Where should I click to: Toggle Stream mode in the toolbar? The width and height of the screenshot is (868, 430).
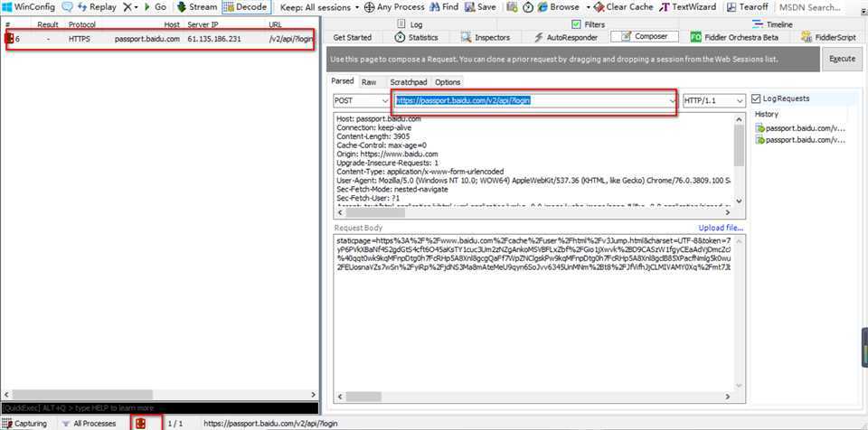(197, 7)
